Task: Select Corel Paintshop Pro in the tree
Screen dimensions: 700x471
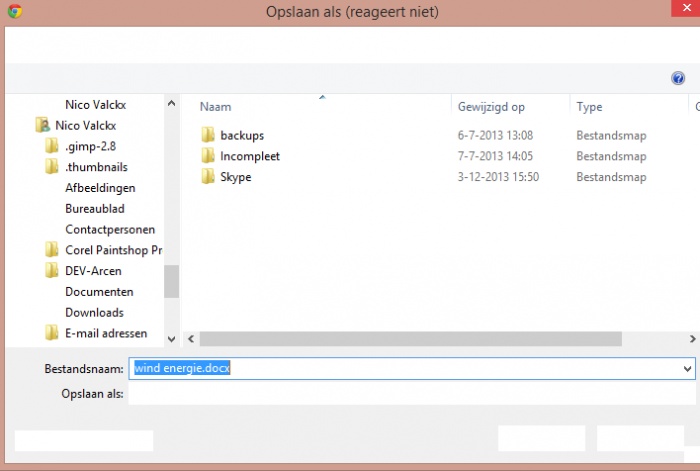Action: coord(114,250)
